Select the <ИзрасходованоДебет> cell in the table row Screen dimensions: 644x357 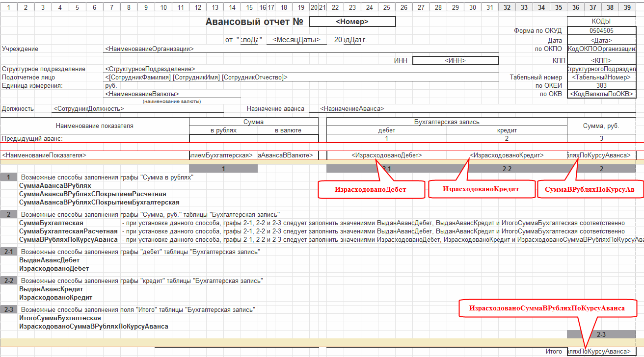coord(387,155)
